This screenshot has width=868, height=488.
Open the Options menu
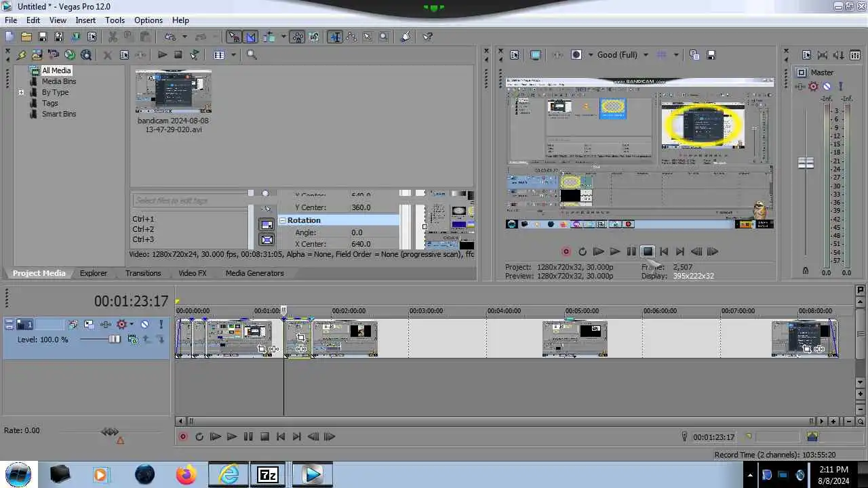pos(148,20)
